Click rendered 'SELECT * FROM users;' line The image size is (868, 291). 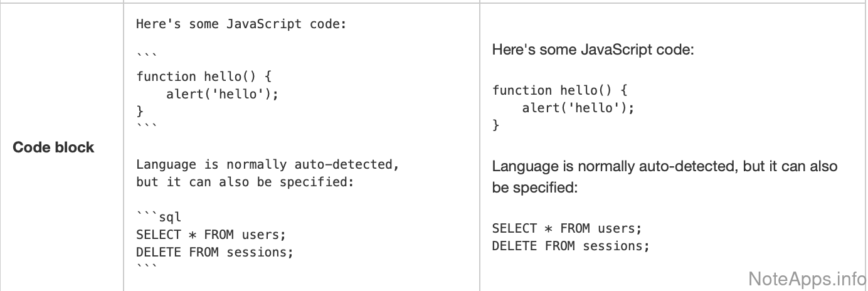click(x=567, y=228)
